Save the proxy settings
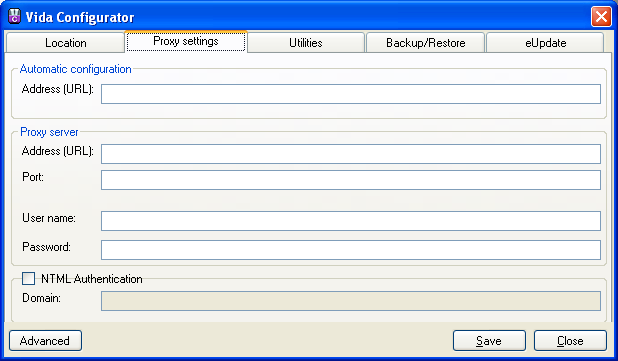The image size is (618, 361). pos(489,341)
